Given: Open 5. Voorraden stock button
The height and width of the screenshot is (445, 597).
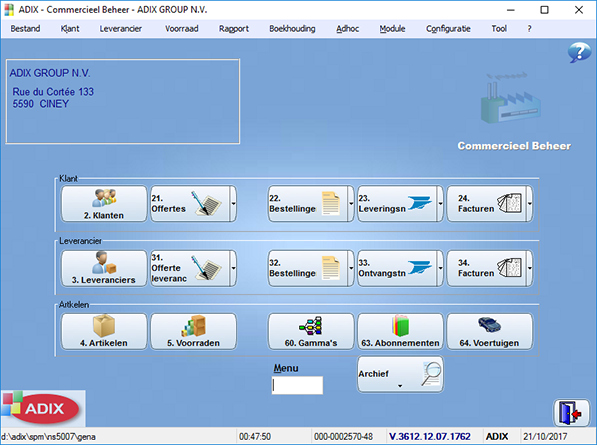Looking at the screenshot, I should 193,332.
